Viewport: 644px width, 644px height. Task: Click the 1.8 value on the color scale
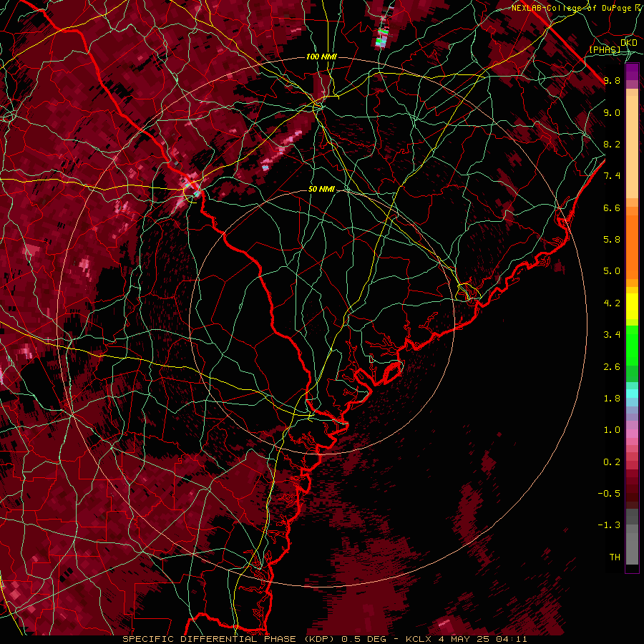tap(612, 399)
